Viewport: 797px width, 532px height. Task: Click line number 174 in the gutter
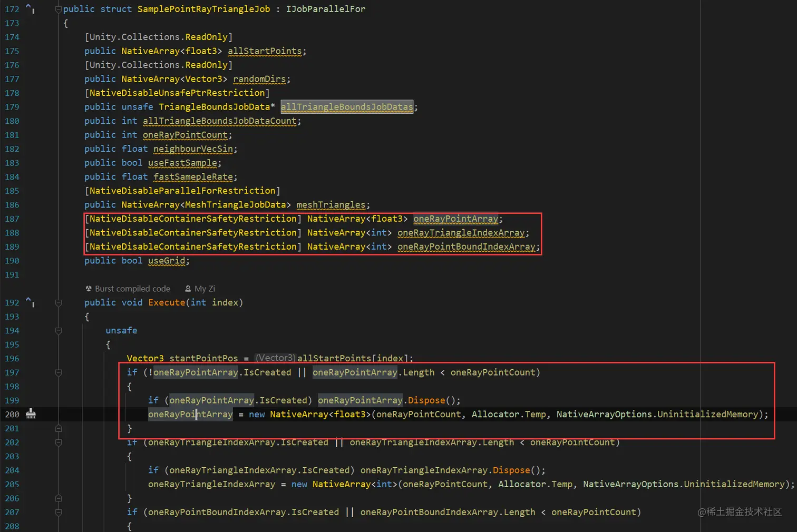(12, 37)
